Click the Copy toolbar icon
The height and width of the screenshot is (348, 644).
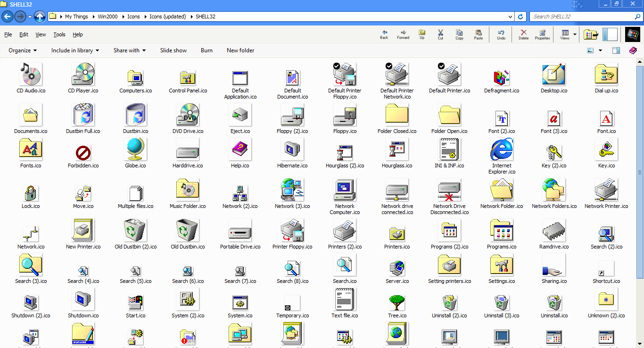pos(459,34)
